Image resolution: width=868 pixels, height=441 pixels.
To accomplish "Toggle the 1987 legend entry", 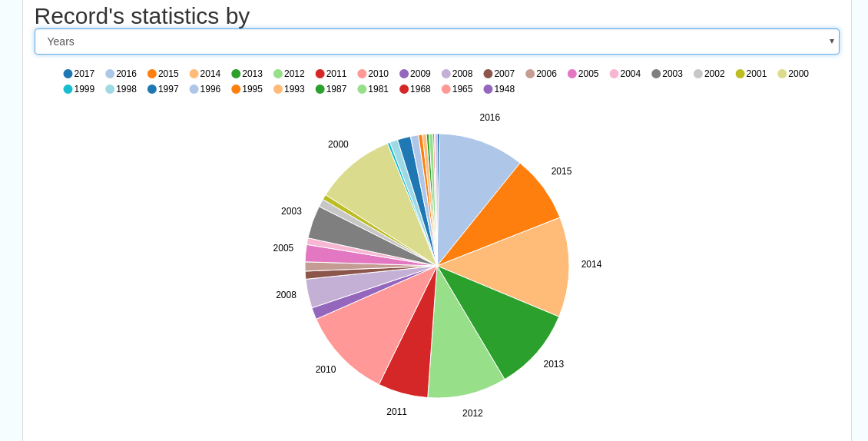I will (331, 89).
